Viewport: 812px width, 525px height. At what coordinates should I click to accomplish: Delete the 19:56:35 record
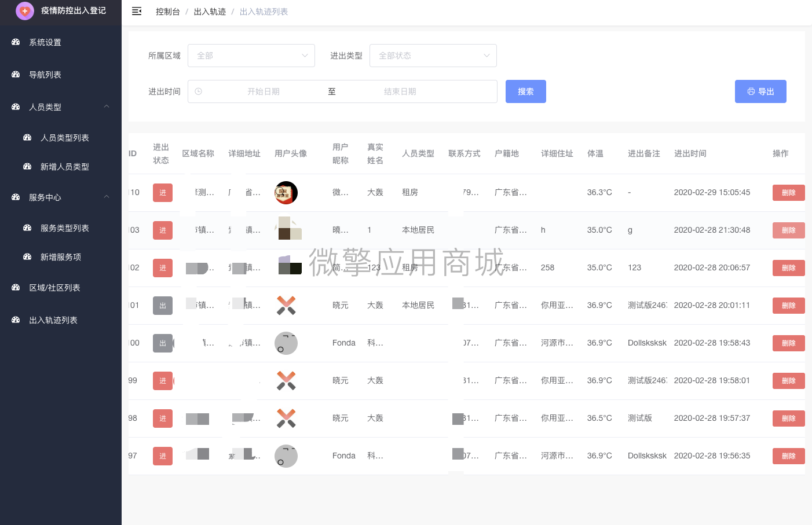pos(788,456)
